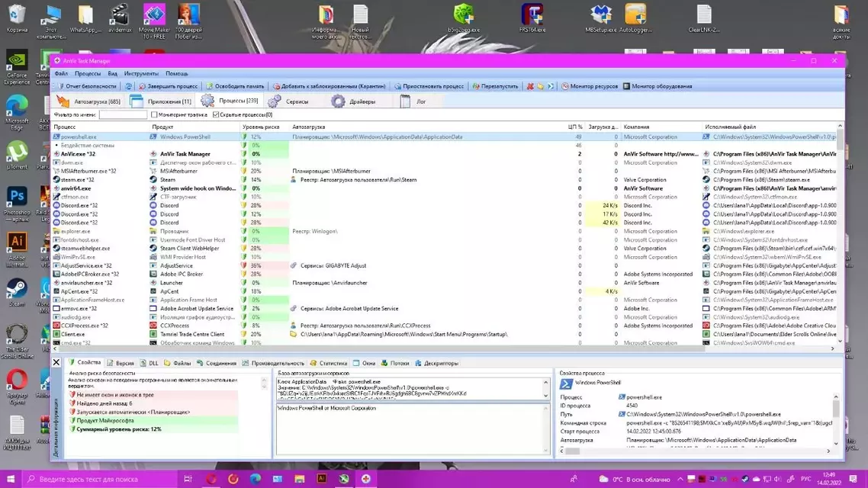This screenshot has width=868, height=488.
Task: Sort by the Исполняемый файл column header
Action: [770, 127]
